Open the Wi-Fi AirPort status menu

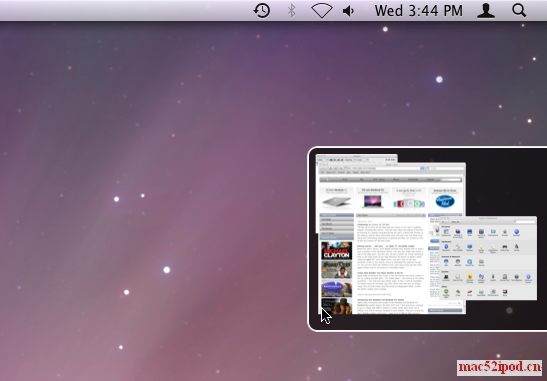point(322,10)
